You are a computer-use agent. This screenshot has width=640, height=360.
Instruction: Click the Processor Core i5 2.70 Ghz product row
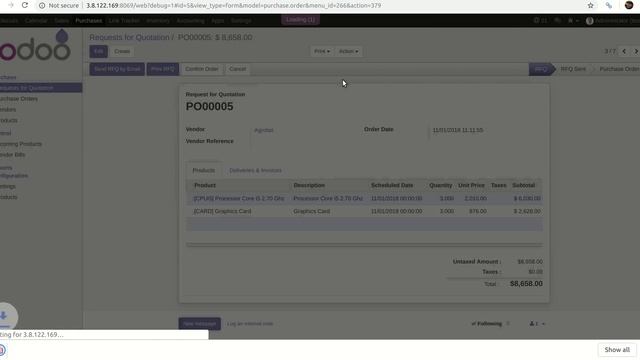tap(364, 198)
